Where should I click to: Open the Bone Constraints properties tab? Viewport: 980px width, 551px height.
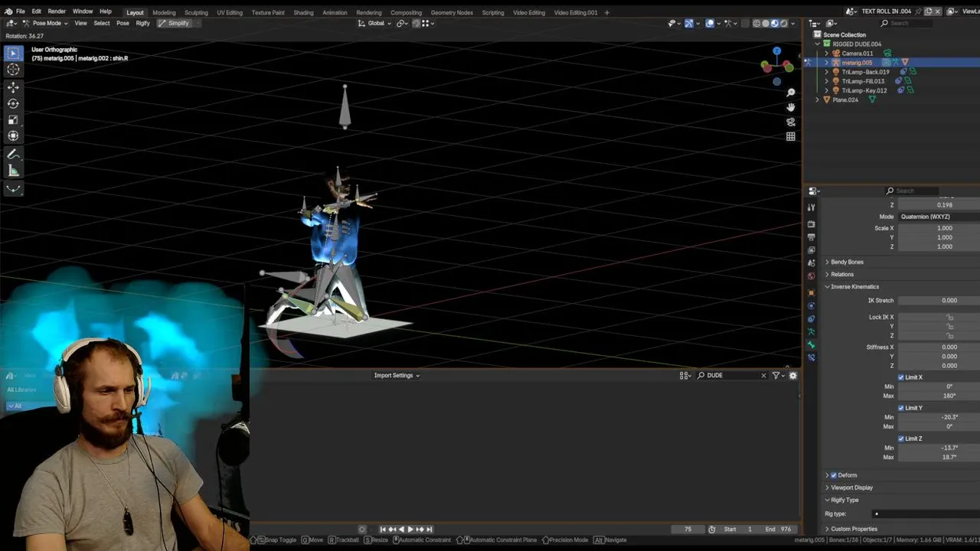[812, 357]
